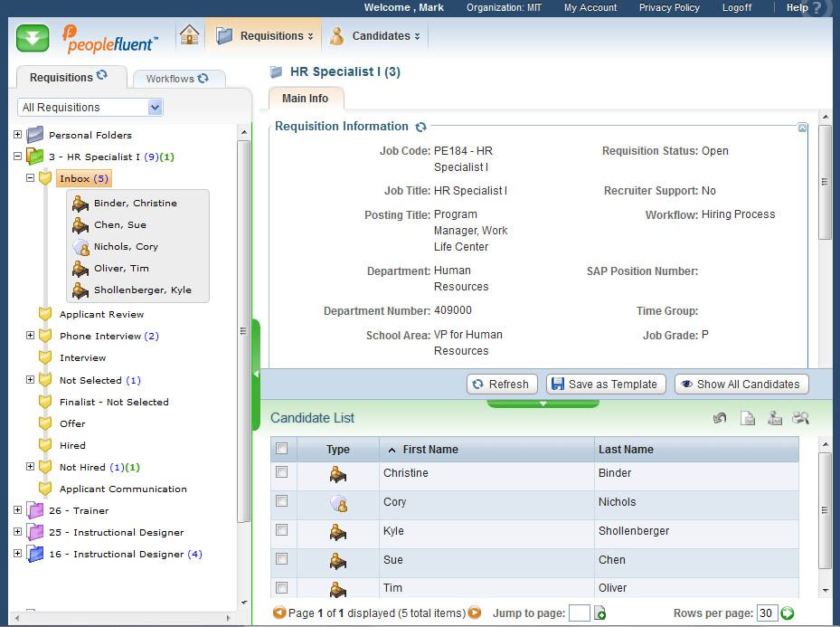The height and width of the screenshot is (627, 840).
Task: Click the green download arrow button
Action: (x=33, y=38)
